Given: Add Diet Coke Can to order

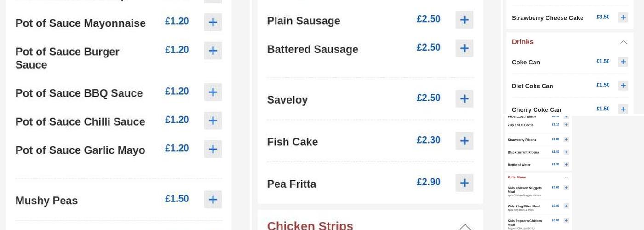Looking at the screenshot, I should (623, 85).
